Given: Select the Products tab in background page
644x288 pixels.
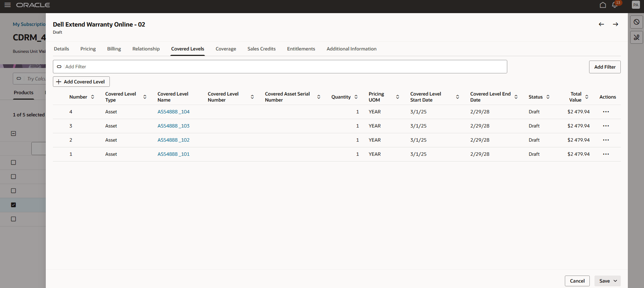Looking at the screenshot, I should [x=24, y=93].
